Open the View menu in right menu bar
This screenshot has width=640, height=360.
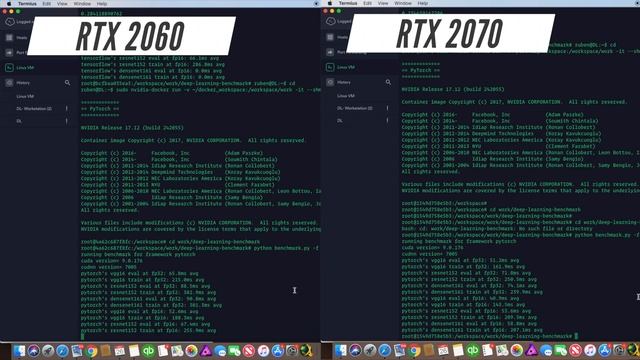(383, 3)
